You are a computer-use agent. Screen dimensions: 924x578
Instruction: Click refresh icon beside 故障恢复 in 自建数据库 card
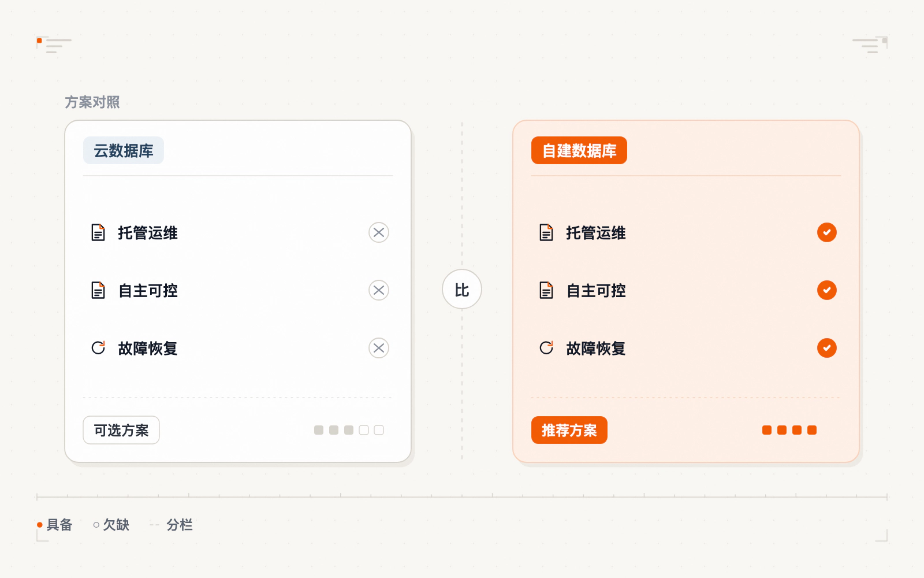point(546,348)
